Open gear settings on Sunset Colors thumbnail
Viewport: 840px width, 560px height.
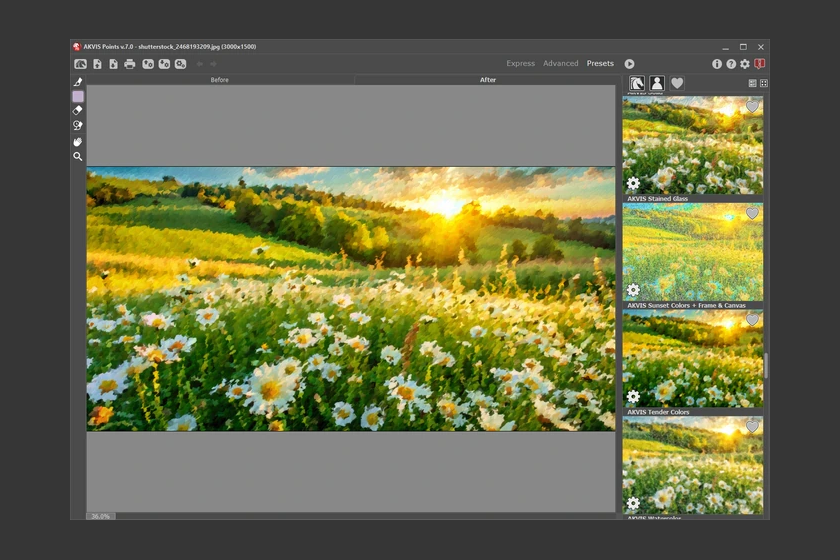633,397
